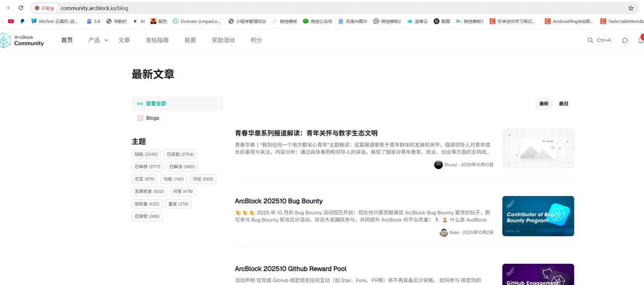Open article ArcBlock 202510 Github Reward Pool
Screen dimensions: 644x285
click(291, 269)
